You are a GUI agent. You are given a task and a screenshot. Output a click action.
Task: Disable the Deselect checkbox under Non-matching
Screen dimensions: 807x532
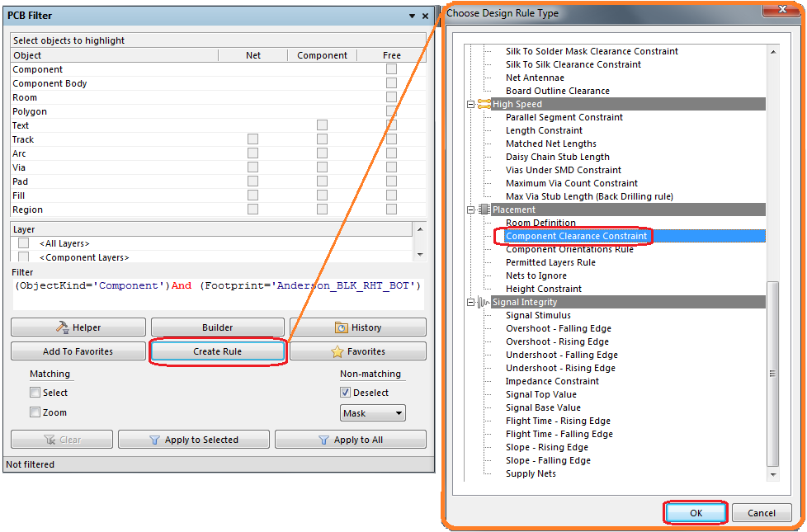(344, 393)
